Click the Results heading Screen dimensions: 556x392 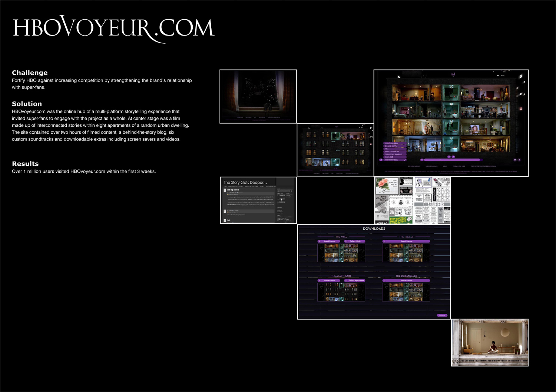click(x=25, y=164)
